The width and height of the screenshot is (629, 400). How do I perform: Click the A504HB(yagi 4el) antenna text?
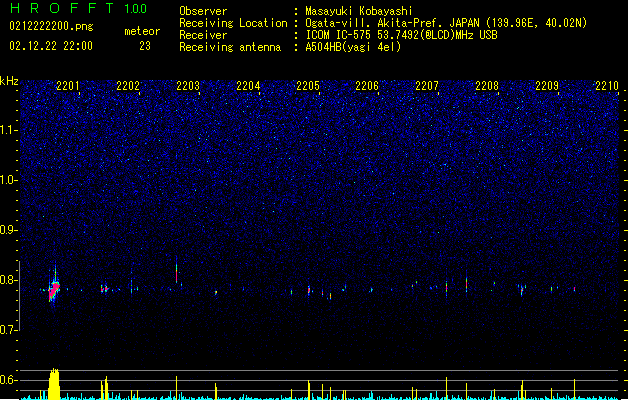[353, 47]
